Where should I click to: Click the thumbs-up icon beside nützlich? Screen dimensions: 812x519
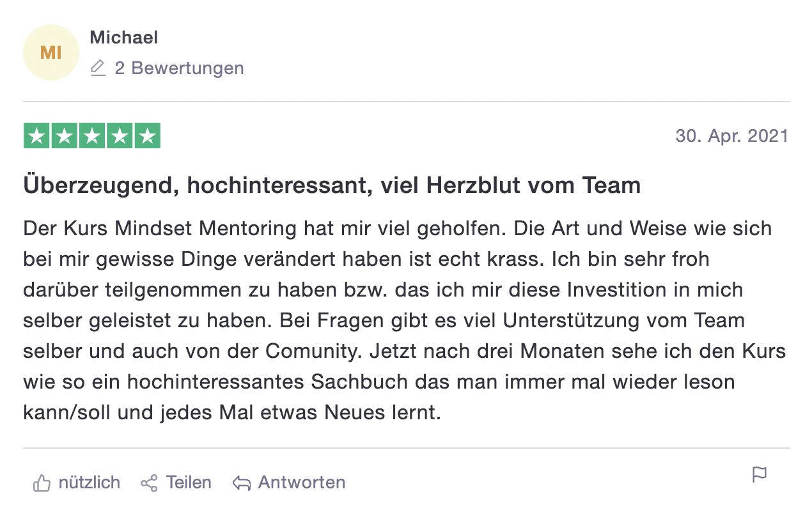[42, 483]
